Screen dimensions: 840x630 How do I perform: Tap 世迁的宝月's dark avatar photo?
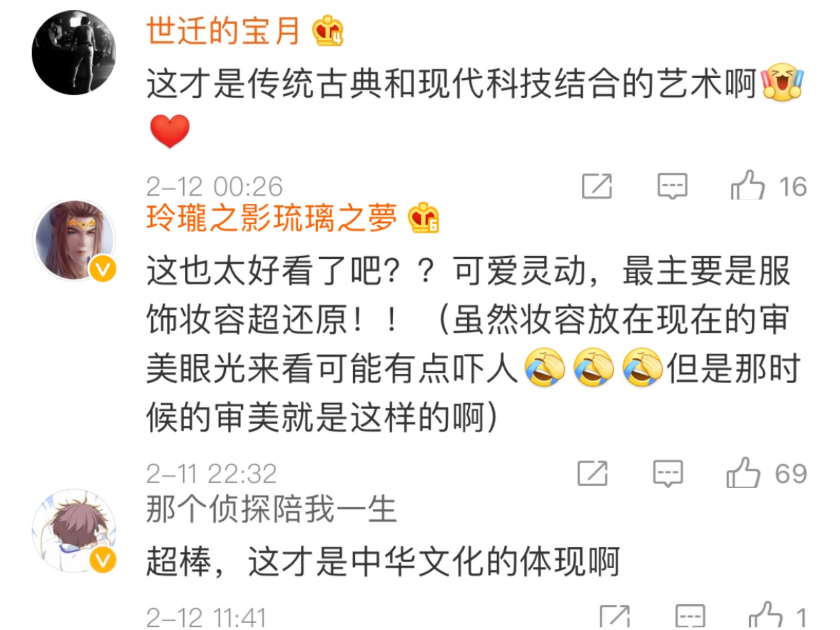(x=74, y=52)
